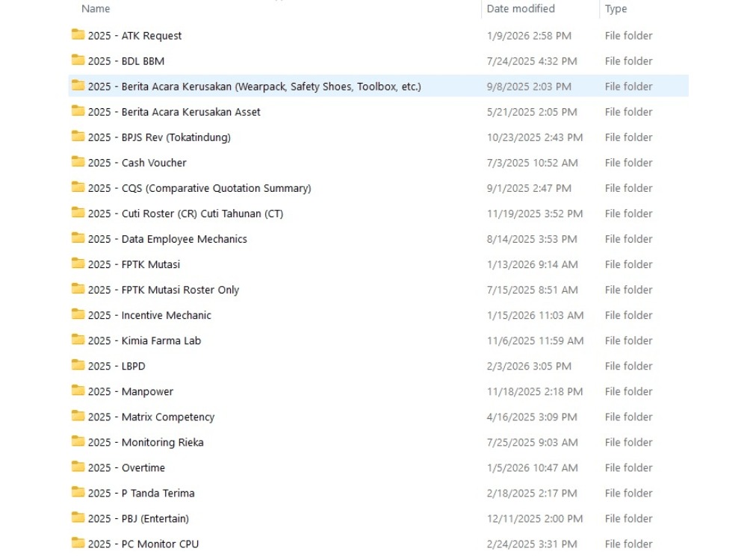Image resolution: width=747 pixels, height=560 pixels.
Task: Select '2025 - PBJ (Entertain)' name
Action: coord(138,519)
